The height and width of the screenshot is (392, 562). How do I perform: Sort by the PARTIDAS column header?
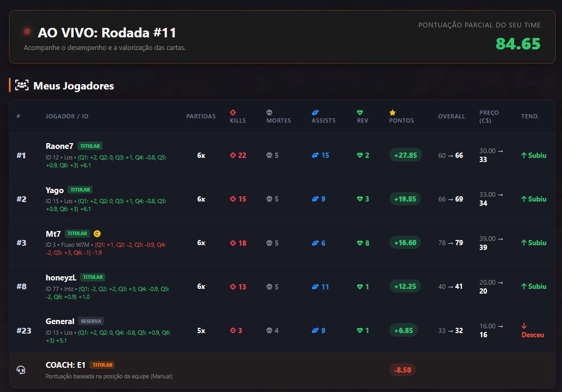click(201, 116)
